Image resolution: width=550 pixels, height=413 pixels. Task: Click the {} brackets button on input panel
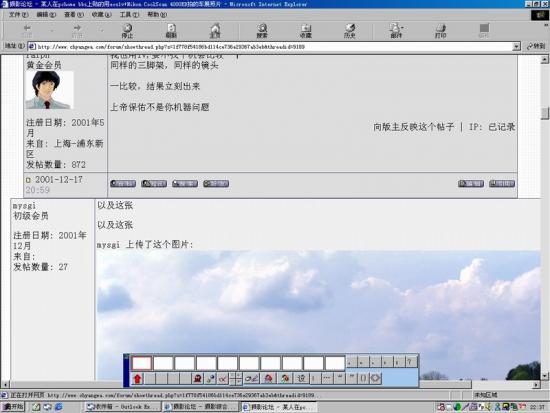(363, 378)
